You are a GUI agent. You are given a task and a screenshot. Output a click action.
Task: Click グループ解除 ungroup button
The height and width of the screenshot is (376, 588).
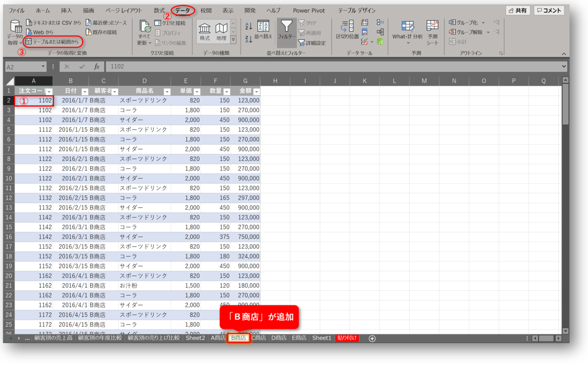pyautogui.click(x=466, y=32)
